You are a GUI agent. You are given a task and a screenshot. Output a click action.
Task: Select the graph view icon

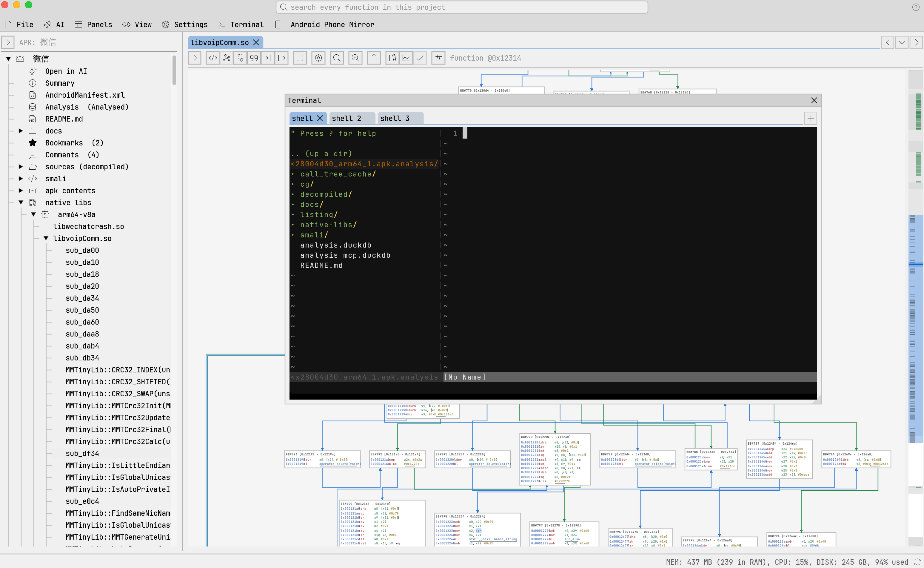[227, 58]
